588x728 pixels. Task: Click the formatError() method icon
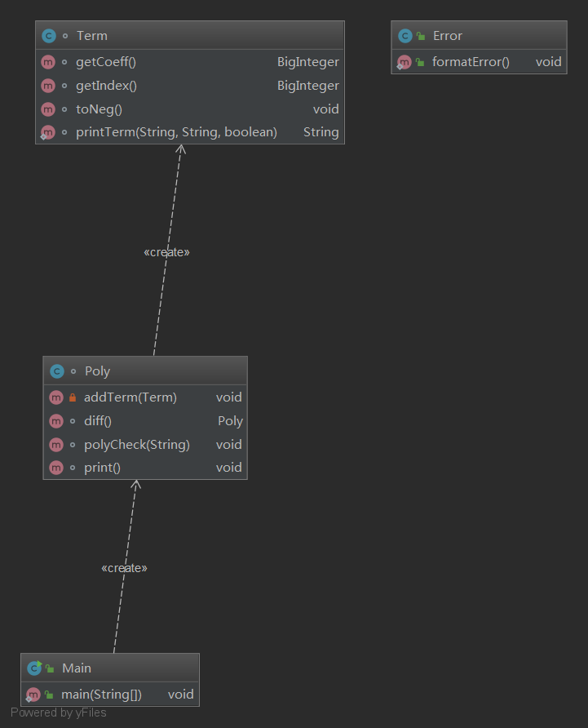404,62
